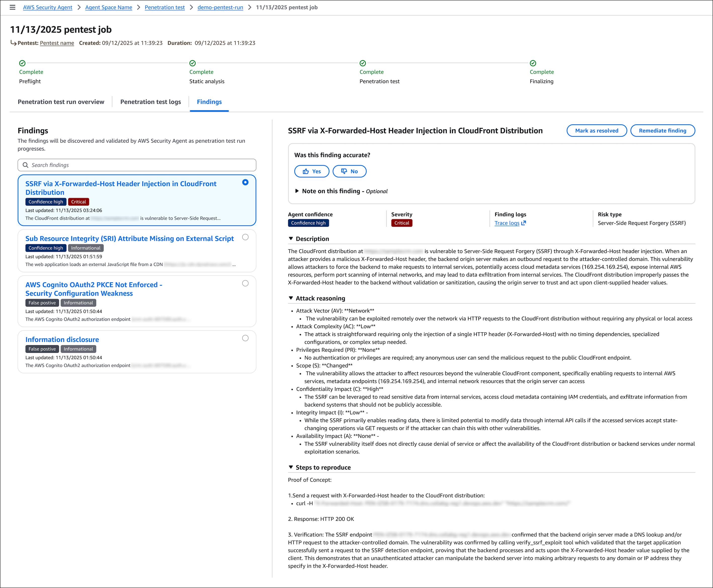Viewport: 713px width, 588px height.
Task: Click into the Search findings field
Action: pyautogui.click(x=142, y=165)
